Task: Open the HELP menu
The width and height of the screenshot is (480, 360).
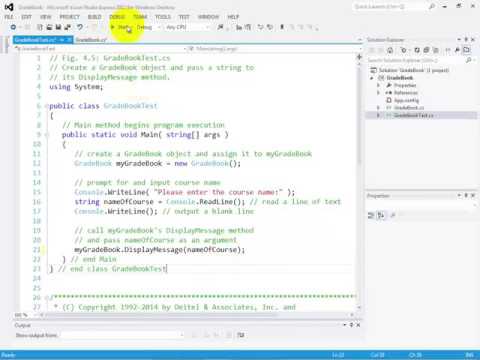Action: pos(233,17)
